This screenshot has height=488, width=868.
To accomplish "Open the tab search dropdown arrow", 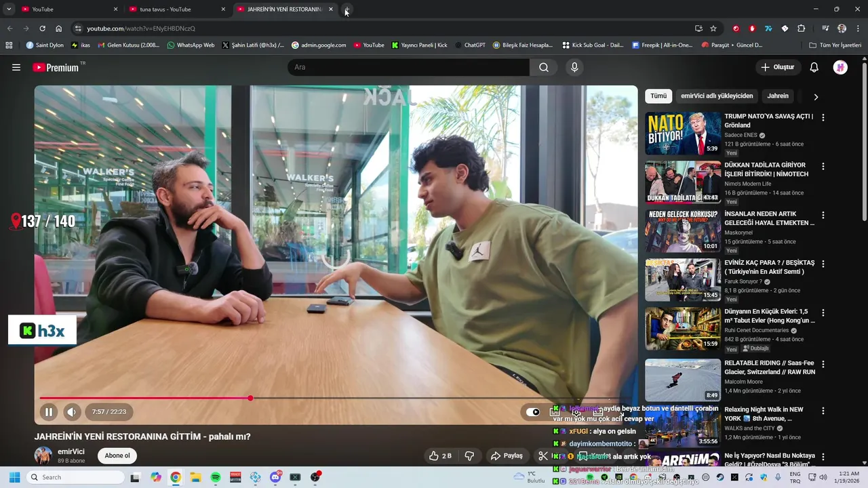I will click(x=9, y=9).
